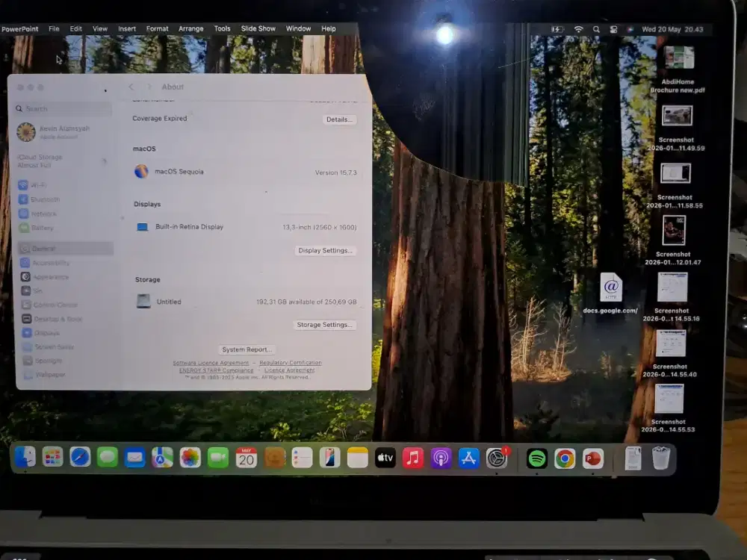Open Notes app in the Dock

pyautogui.click(x=358, y=458)
